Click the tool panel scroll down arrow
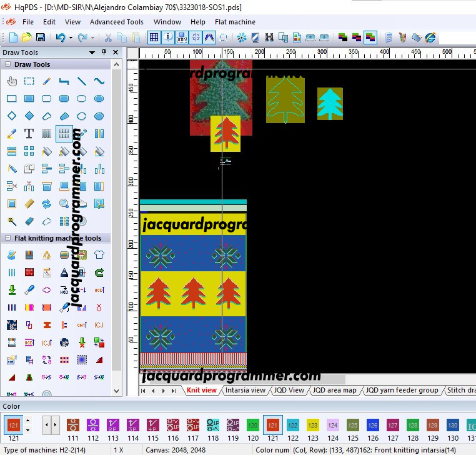Screen dimensions: 476x455 point(117,391)
